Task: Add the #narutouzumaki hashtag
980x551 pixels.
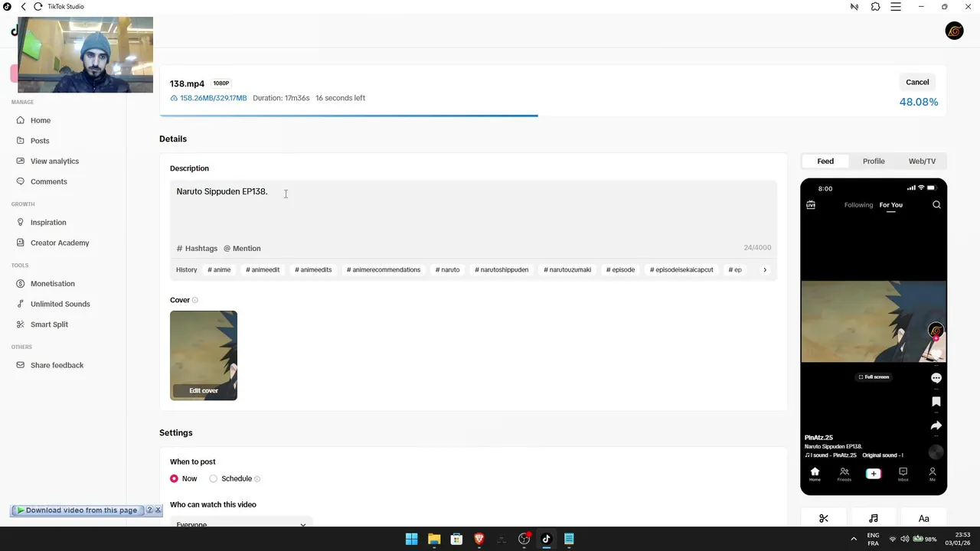Action: (x=567, y=269)
